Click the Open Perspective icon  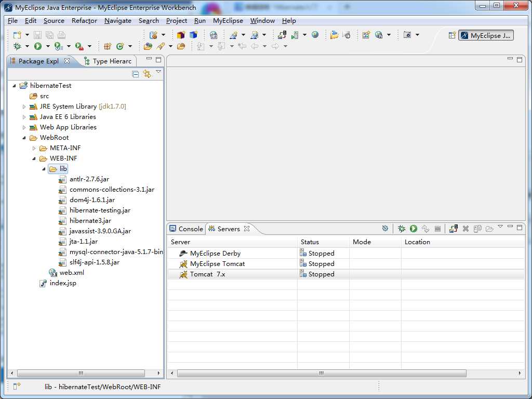[x=452, y=35]
